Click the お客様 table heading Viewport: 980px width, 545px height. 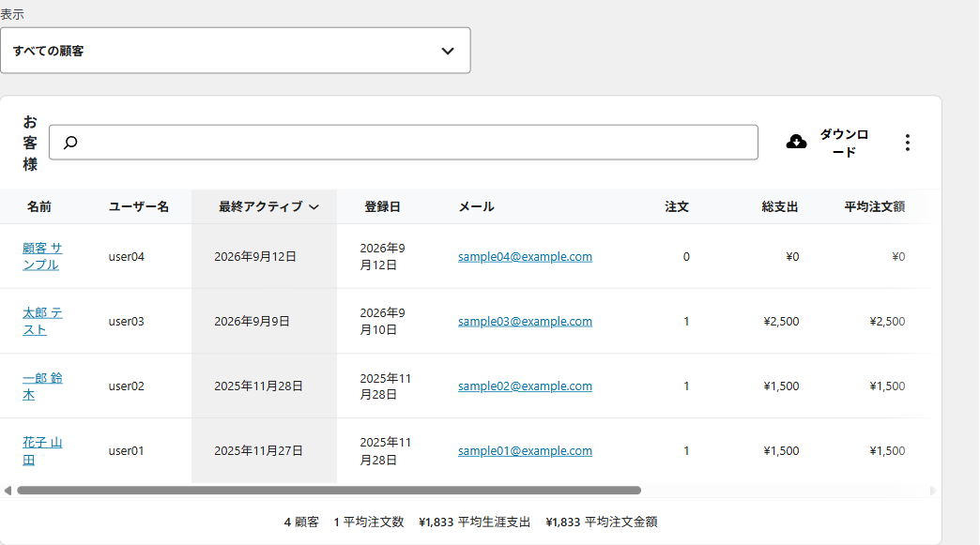click(30, 143)
